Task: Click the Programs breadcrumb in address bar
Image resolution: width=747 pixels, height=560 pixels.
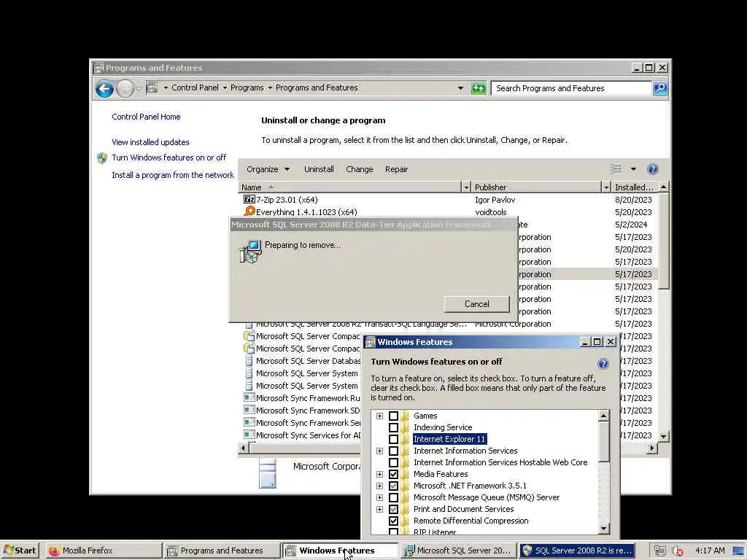Action: (x=247, y=87)
